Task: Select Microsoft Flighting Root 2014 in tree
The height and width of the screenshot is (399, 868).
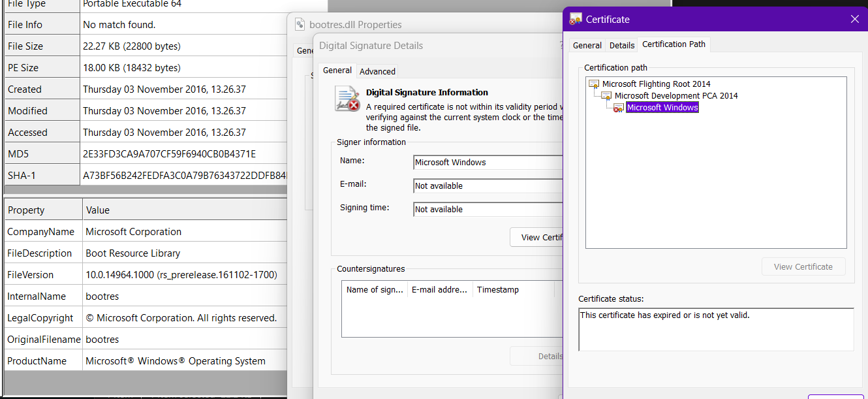Action: [x=656, y=84]
